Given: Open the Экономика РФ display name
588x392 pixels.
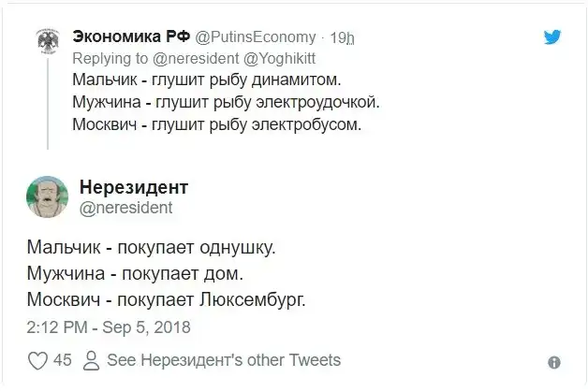Looking at the screenshot, I should coord(130,37).
